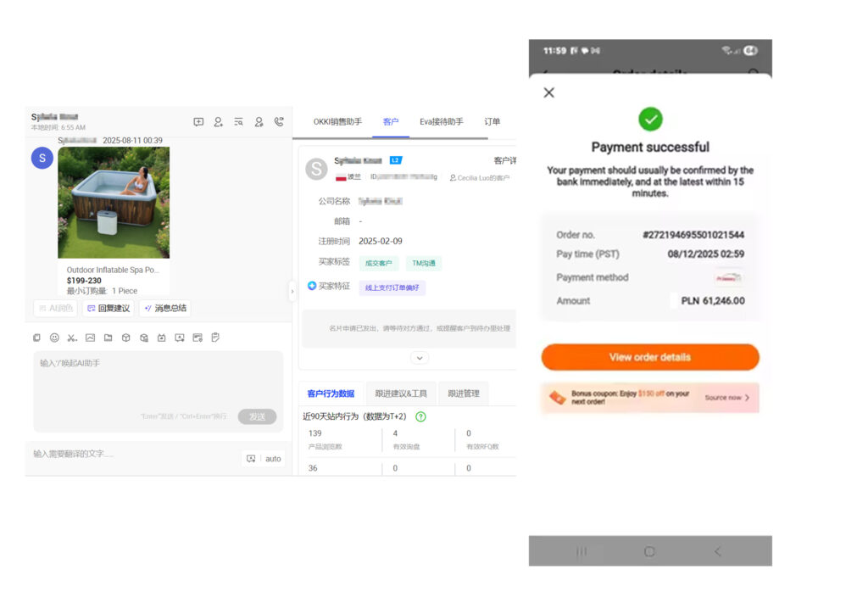Click the image picture icon in chat toolbar

(90, 338)
